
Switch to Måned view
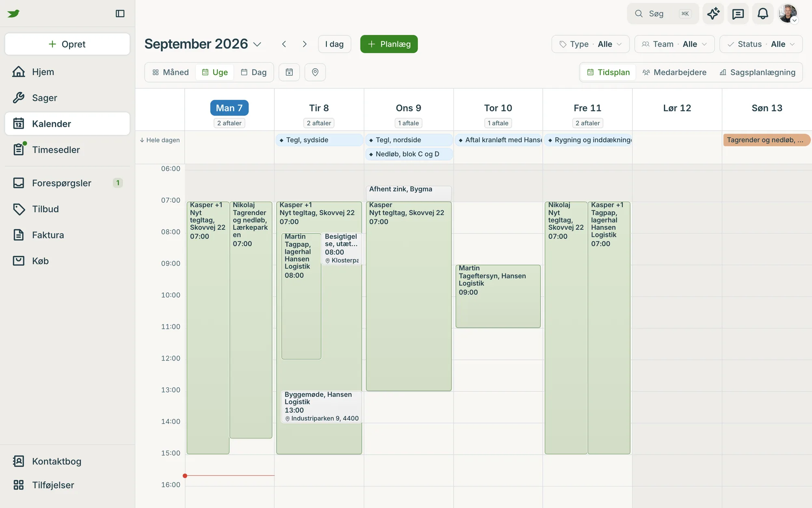(x=171, y=72)
